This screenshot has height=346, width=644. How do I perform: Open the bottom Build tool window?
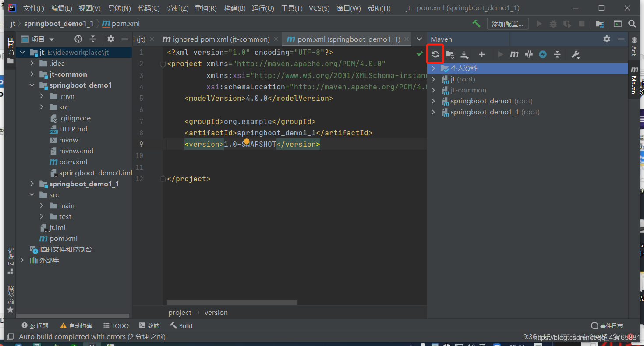[181, 326]
